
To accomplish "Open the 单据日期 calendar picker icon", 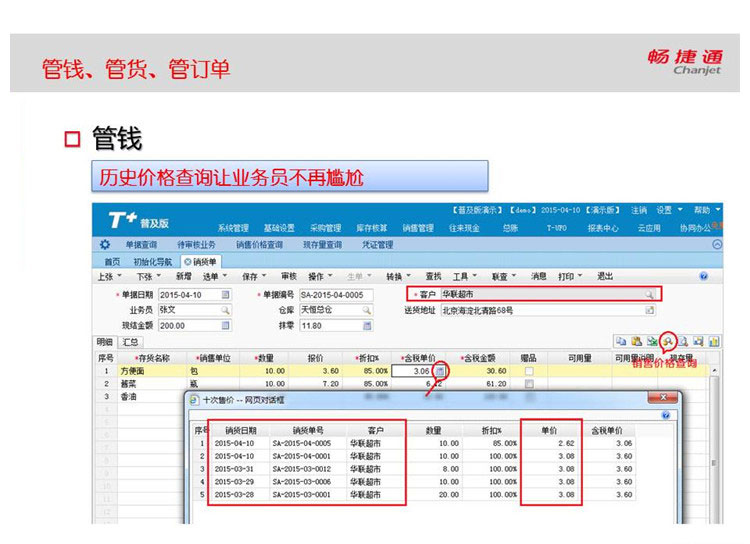I will point(225,295).
